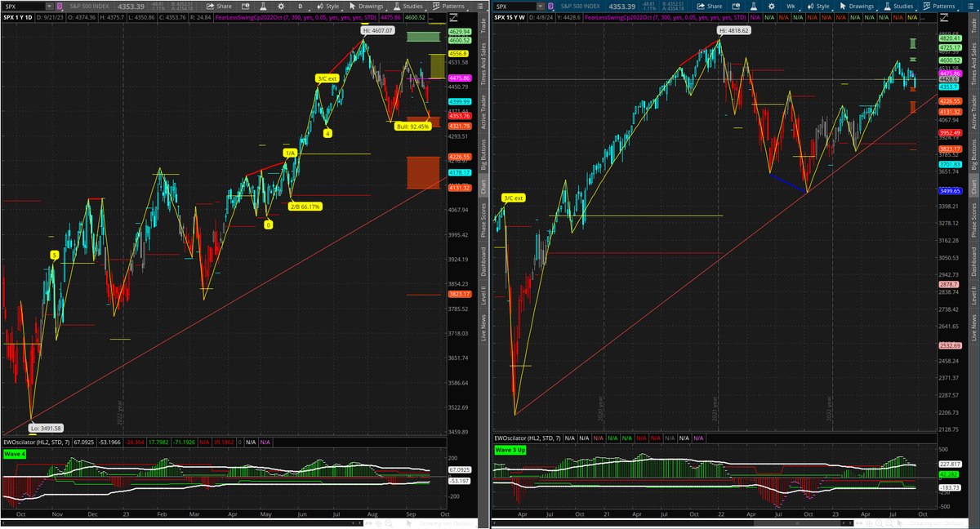Open Level II tab of right chart
This screenshot has height=529, width=980.
(974, 295)
